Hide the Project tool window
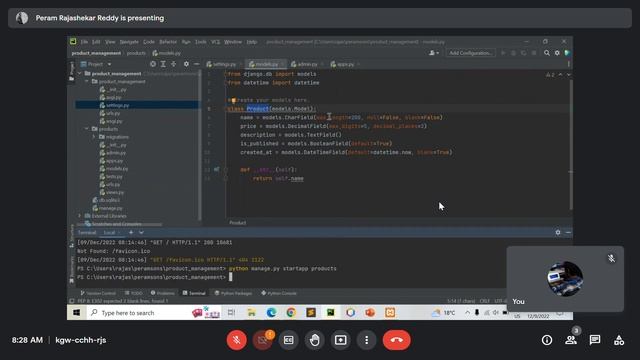 click(196, 64)
